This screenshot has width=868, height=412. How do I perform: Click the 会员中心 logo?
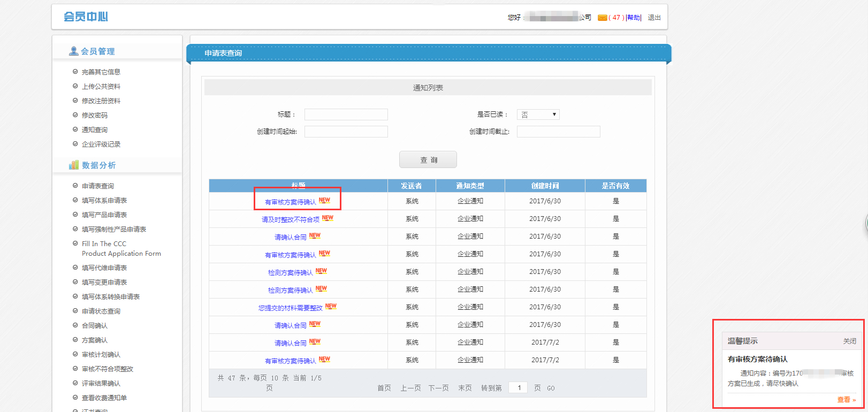click(86, 17)
